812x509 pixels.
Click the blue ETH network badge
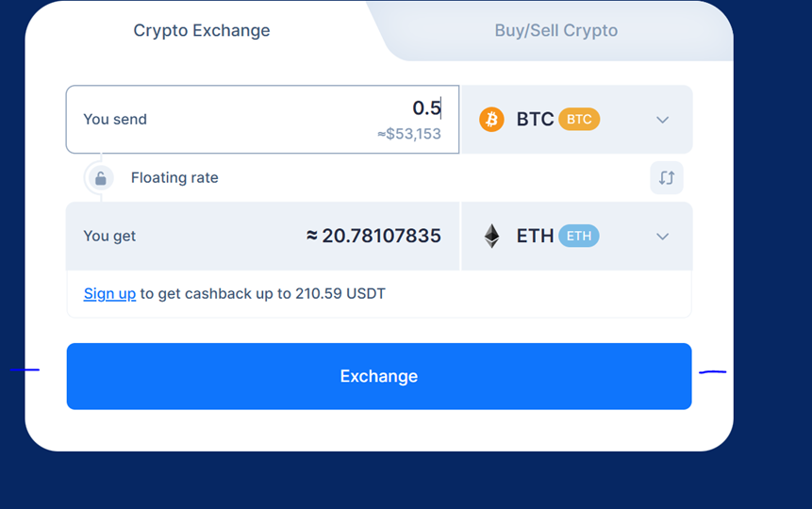pyautogui.click(x=579, y=236)
